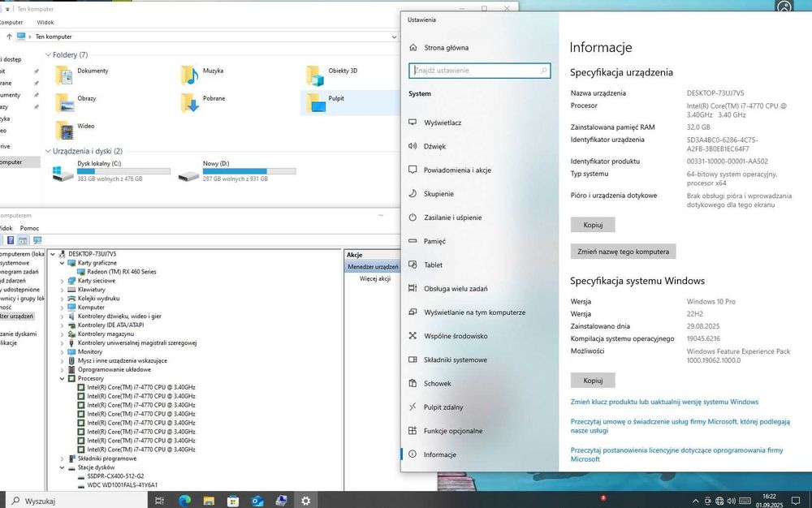812x508 pixels.
Task: Click the monitor icon in Device Manager toolbar
Action: point(37,240)
